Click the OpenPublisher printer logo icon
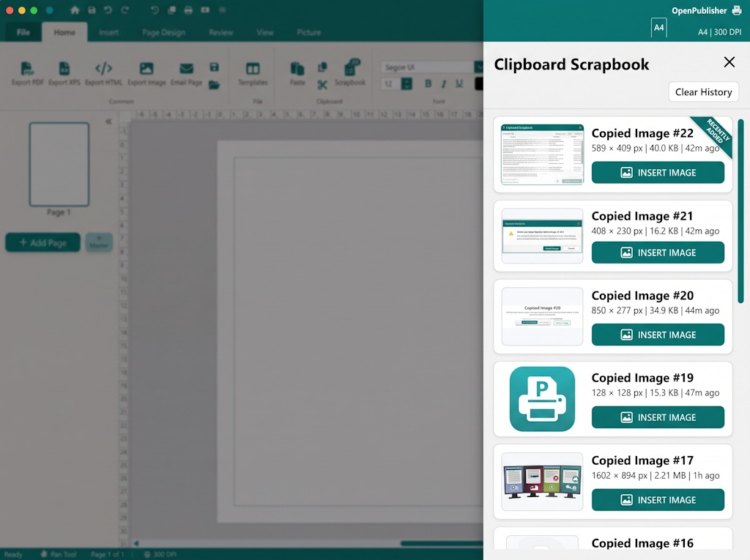The width and height of the screenshot is (750, 560). coord(737,10)
